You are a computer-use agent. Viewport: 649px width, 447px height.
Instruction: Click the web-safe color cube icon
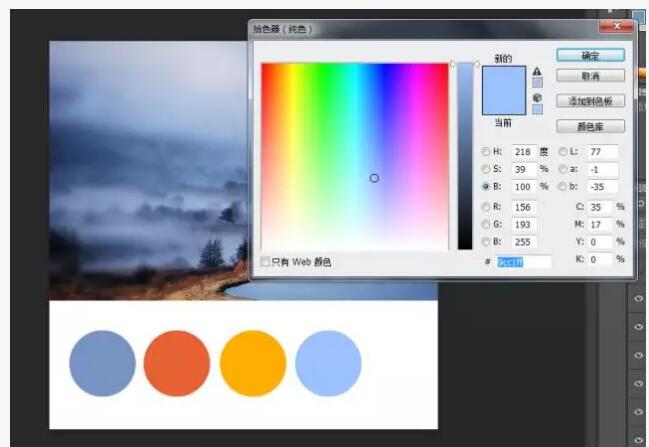coord(537,98)
